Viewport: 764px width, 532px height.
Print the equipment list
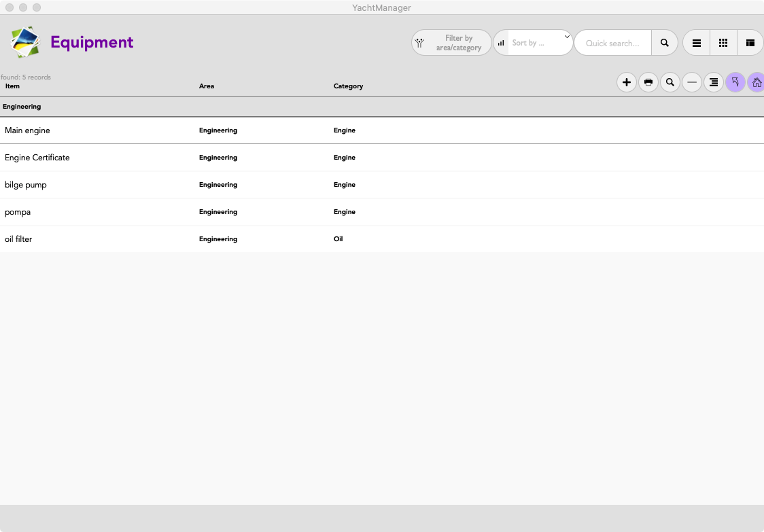pyautogui.click(x=648, y=83)
